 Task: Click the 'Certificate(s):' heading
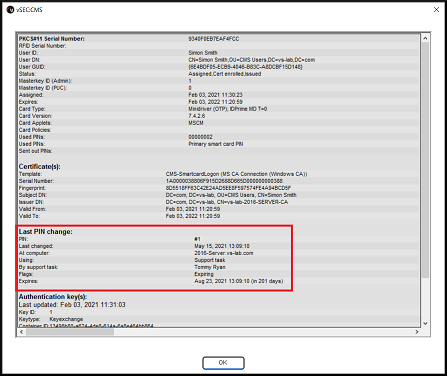coord(40,166)
